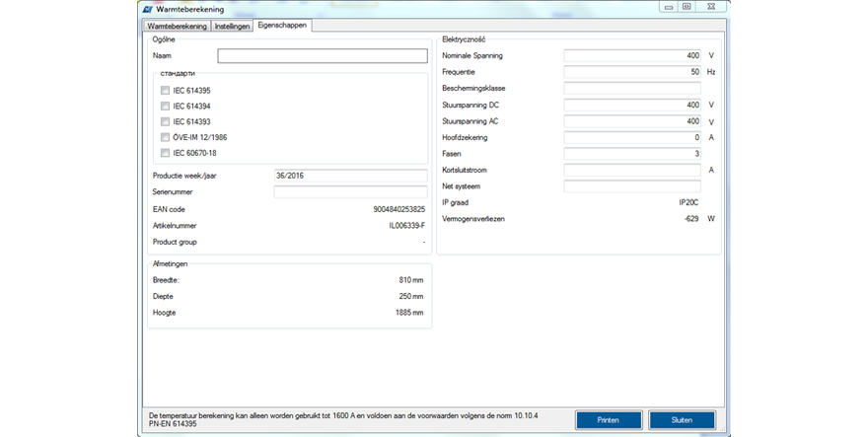Focus the Beschermingsklasse field
This screenshot has width=868, height=437.
(x=632, y=88)
